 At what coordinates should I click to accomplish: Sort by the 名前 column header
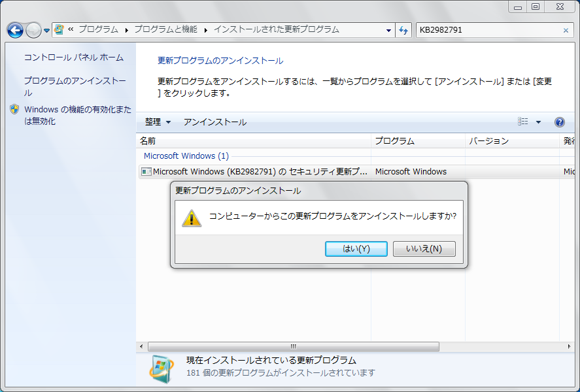pos(254,140)
